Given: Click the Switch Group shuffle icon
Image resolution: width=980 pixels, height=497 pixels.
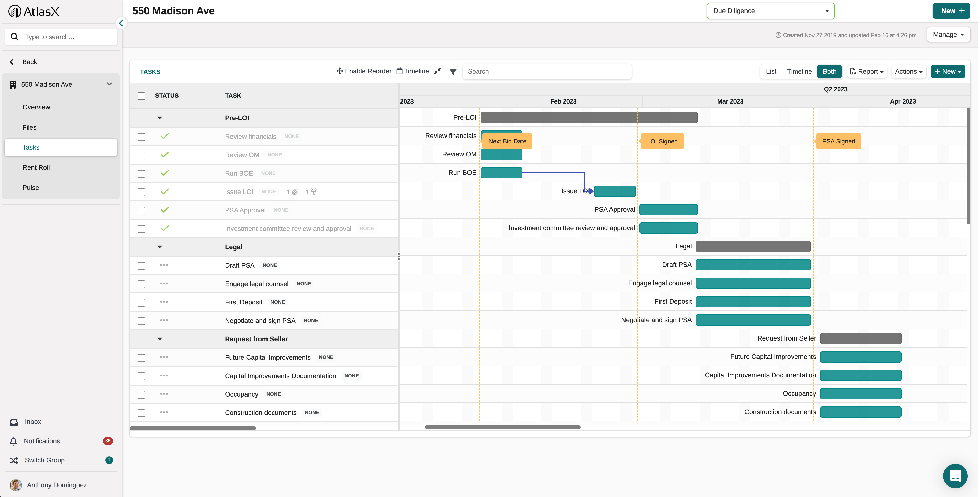Looking at the screenshot, I should (x=14, y=460).
